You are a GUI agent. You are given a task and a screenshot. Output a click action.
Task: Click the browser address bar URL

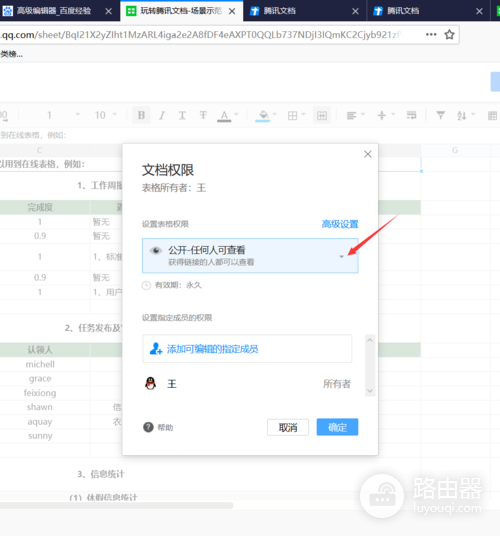coord(200,35)
